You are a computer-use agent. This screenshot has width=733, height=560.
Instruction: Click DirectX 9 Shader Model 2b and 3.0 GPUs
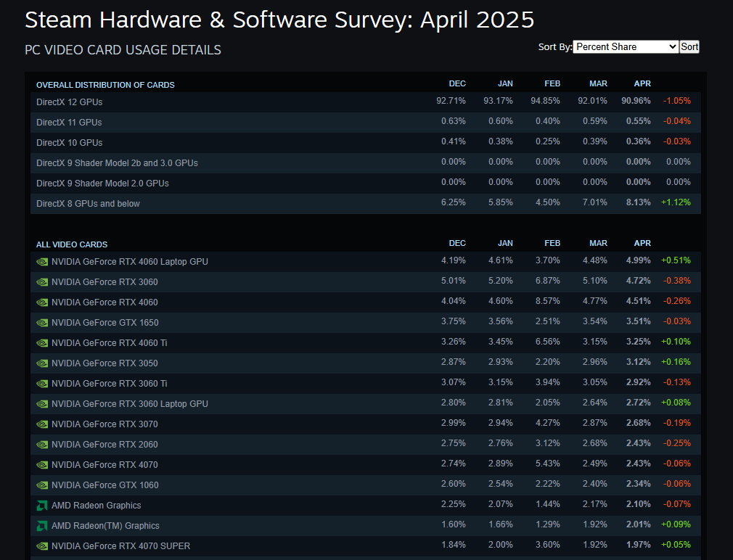point(117,163)
